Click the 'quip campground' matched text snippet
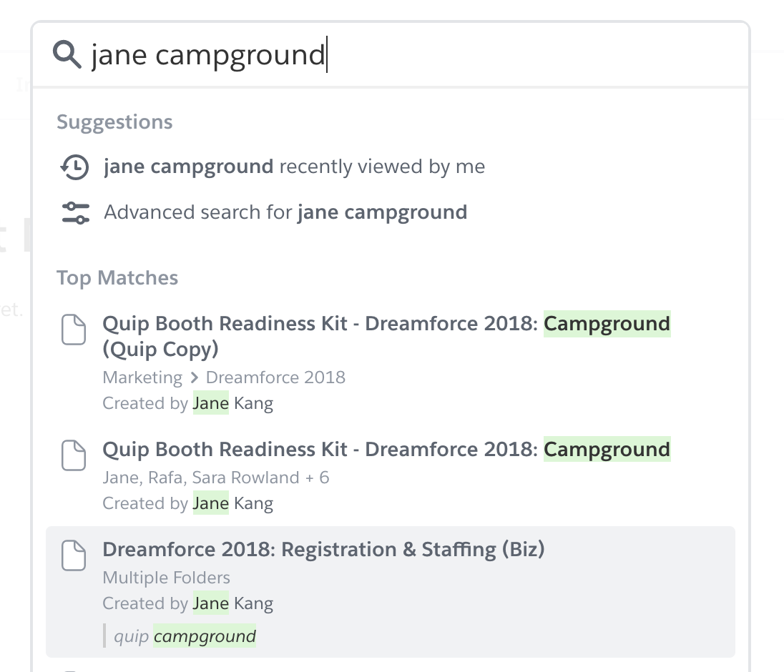 pos(185,636)
